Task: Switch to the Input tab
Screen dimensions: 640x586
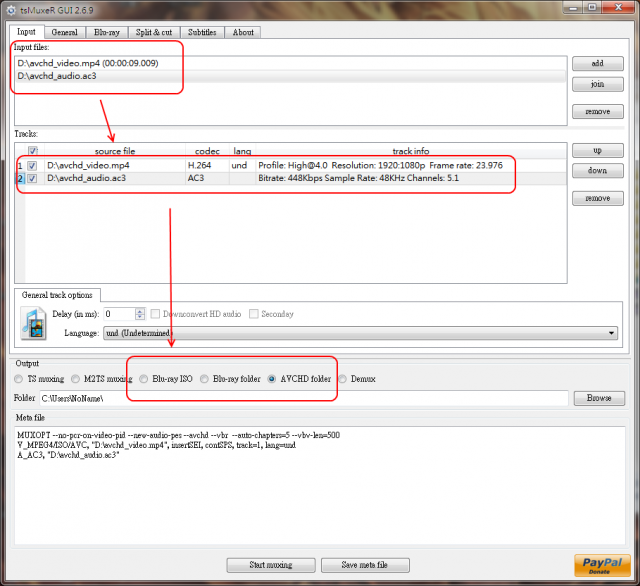Action: point(26,32)
